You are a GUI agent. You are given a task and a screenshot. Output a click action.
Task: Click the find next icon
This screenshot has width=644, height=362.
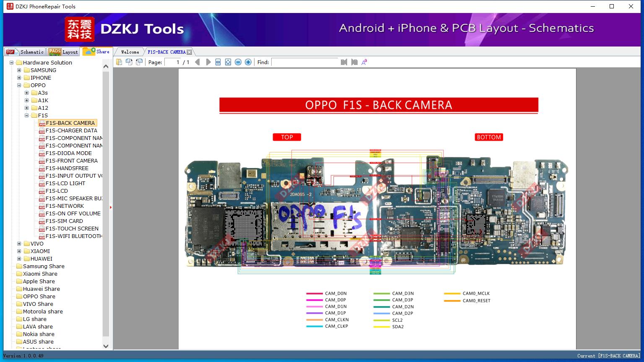pyautogui.click(x=354, y=62)
